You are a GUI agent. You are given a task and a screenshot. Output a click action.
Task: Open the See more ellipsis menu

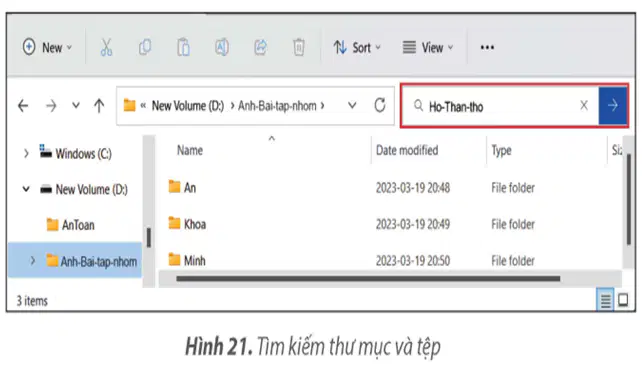pyautogui.click(x=487, y=48)
